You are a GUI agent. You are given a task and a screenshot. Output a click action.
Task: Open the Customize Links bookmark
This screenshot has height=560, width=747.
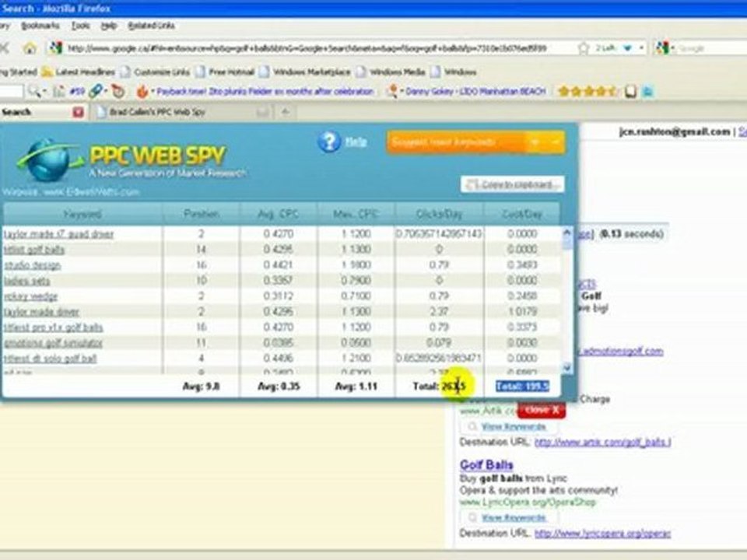tap(156, 72)
